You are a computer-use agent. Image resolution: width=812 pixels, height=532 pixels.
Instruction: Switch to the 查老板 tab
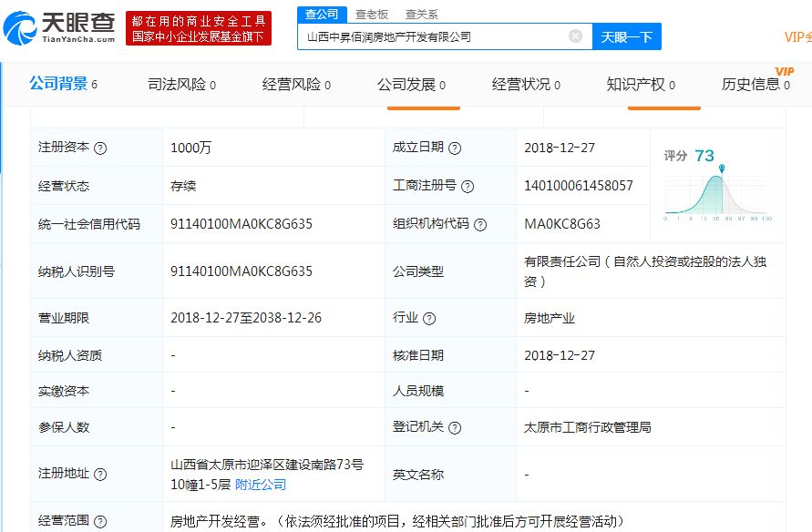(x=370, y=15)
